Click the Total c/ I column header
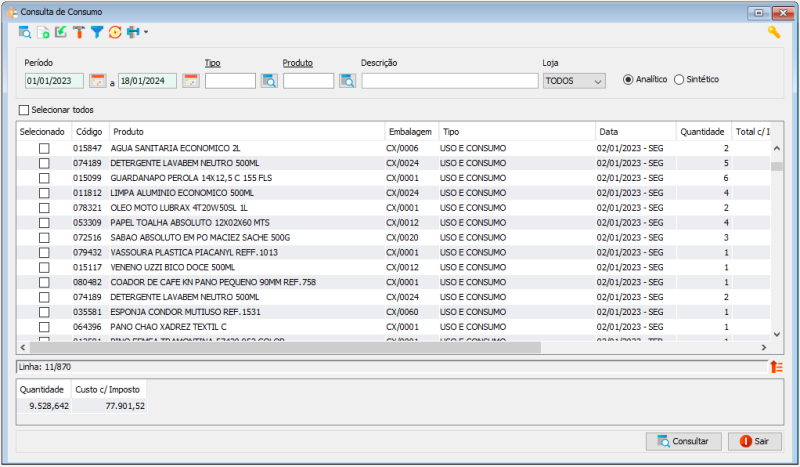Image resolution: width=800 pixels, height=467 pixels. point(751,132)
